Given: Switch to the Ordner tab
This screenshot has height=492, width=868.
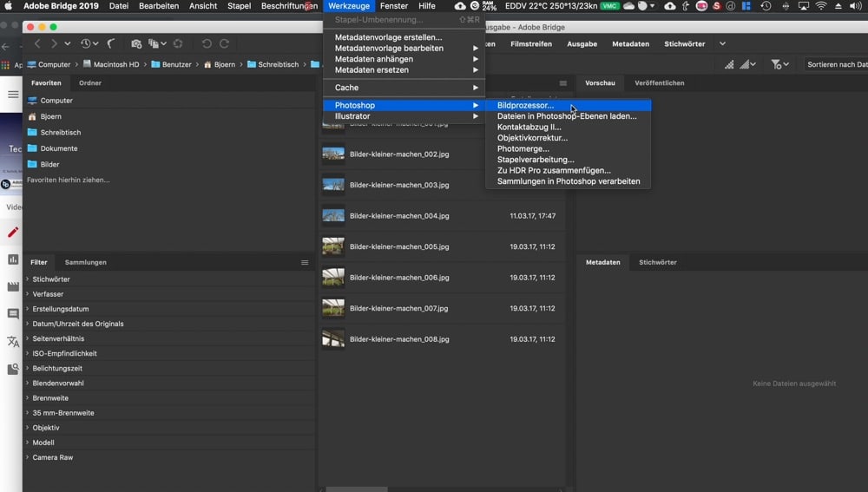Looking at the screenshot, I should [90, 83].
